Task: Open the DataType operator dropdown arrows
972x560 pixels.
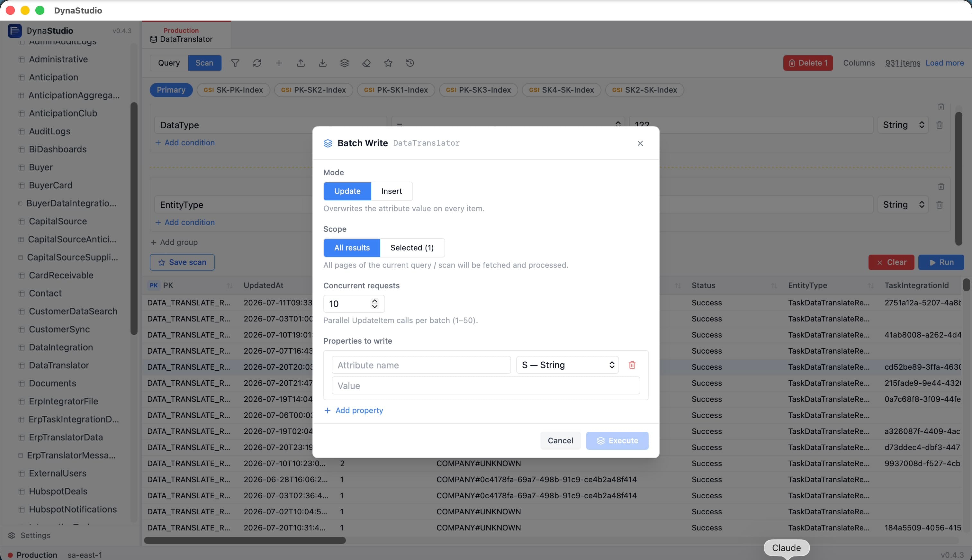Action: [618, 124]
